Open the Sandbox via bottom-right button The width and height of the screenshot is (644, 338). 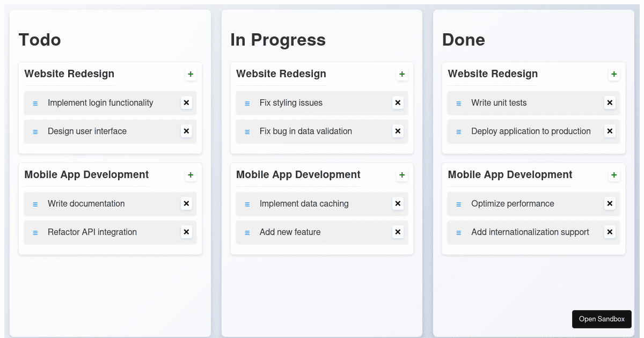point(602,319)
